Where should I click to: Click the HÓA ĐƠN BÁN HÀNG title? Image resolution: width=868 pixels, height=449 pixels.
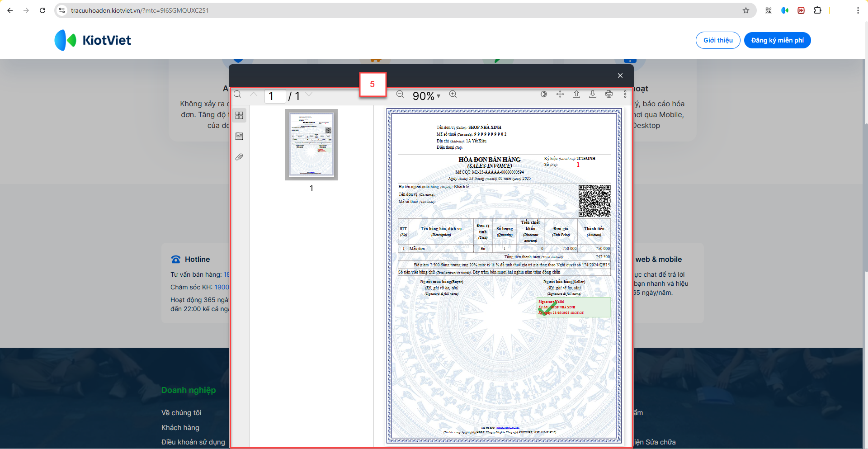coord(490,160)
